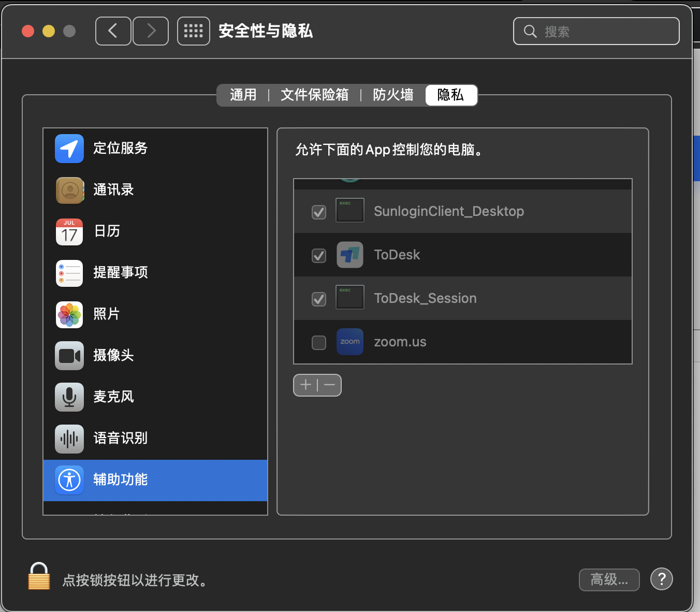
Task: Select the 隐私 tab
Action: tap(451, 95)
